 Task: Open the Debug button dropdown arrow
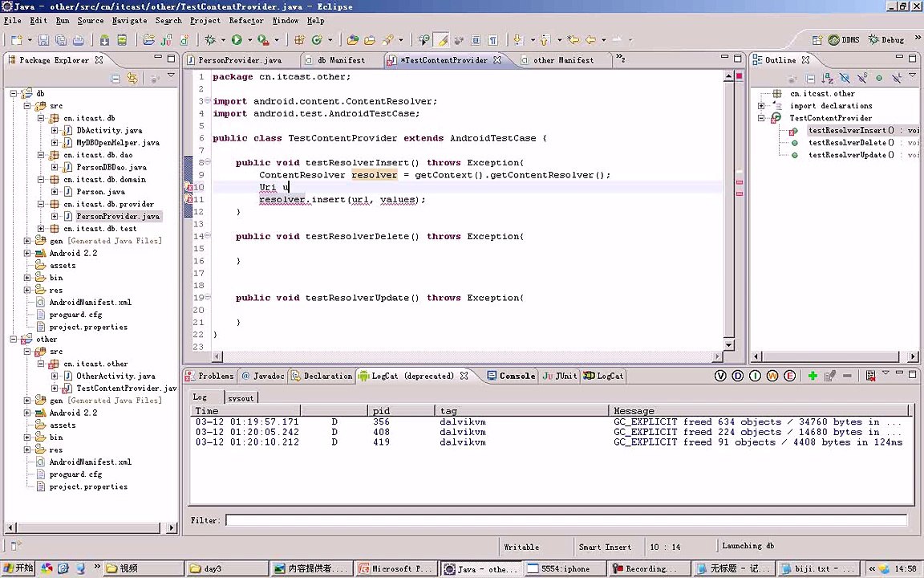(223, 40)
